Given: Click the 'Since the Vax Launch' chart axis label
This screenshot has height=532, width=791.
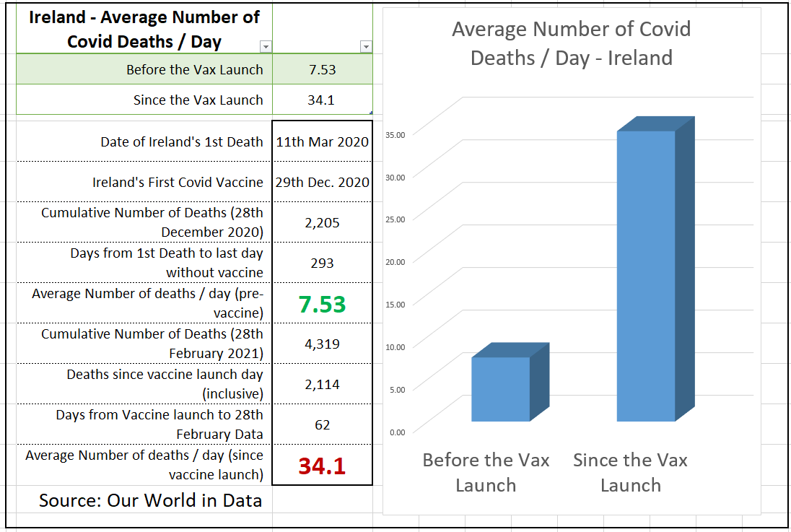Looking at the screenshot, I should click(630, 472).
